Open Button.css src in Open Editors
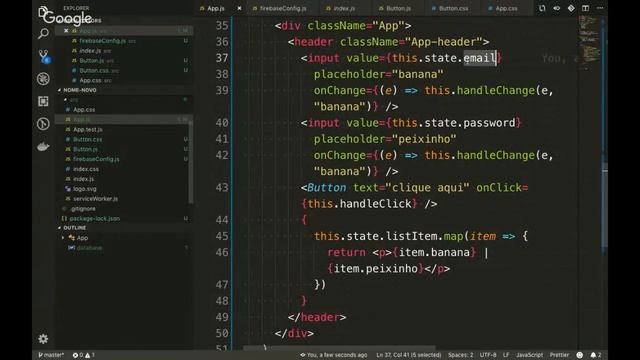 124,70
